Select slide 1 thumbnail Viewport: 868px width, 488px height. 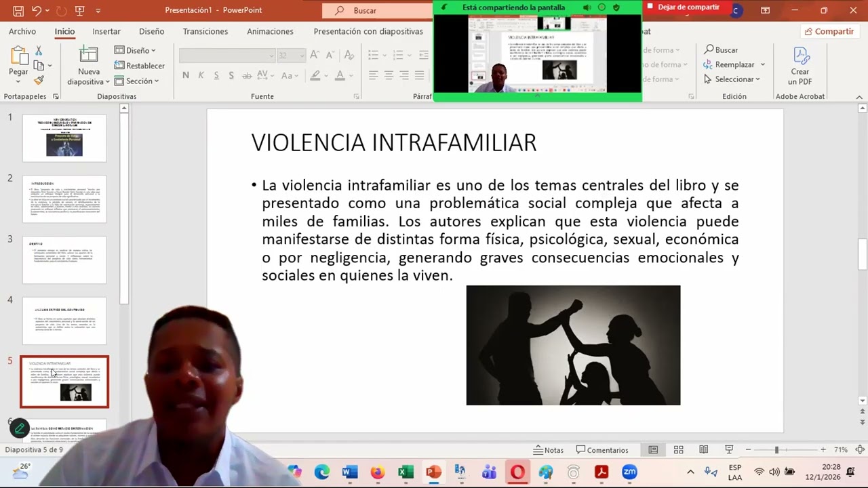[x=64, y=138]
